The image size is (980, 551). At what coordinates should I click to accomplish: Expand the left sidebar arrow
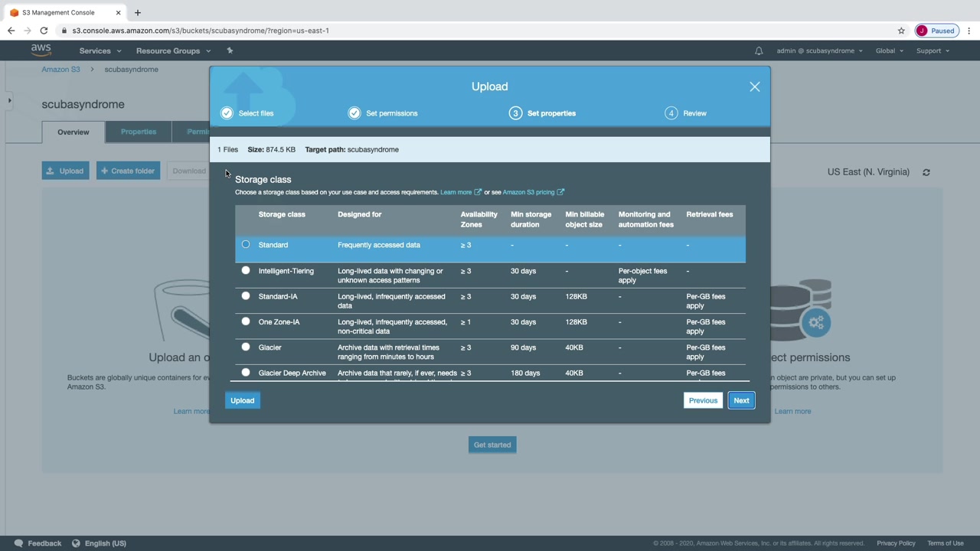point(9,100)
